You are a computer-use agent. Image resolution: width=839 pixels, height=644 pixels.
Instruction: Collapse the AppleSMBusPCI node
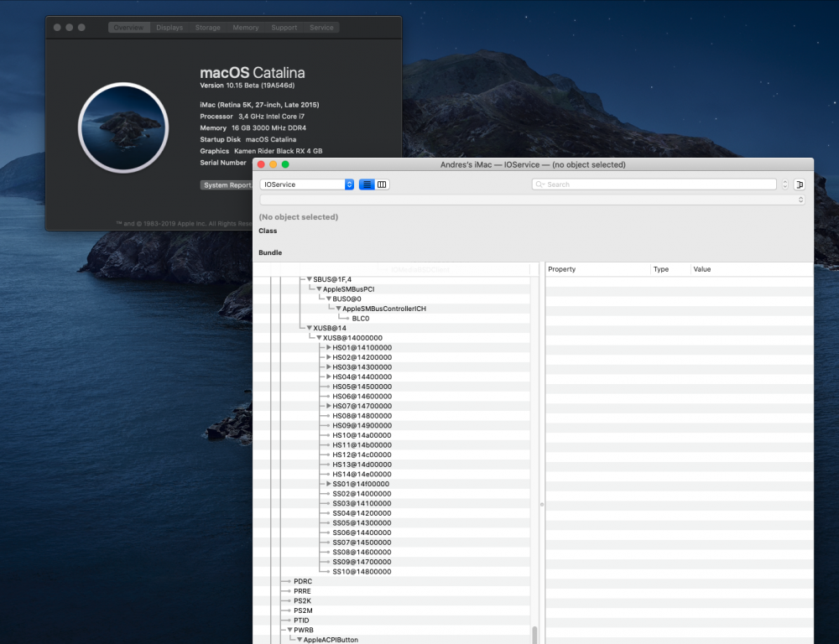[x=319, y=288]
